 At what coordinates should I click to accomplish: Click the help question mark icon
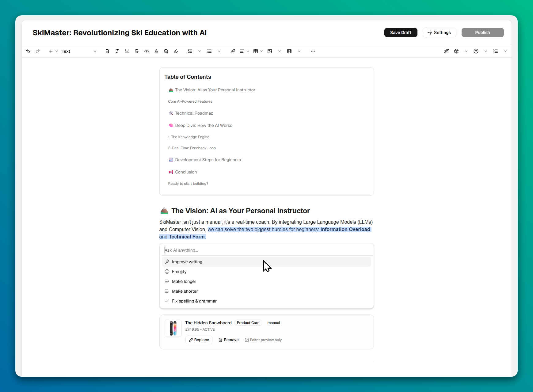click(x=476, y=51)
